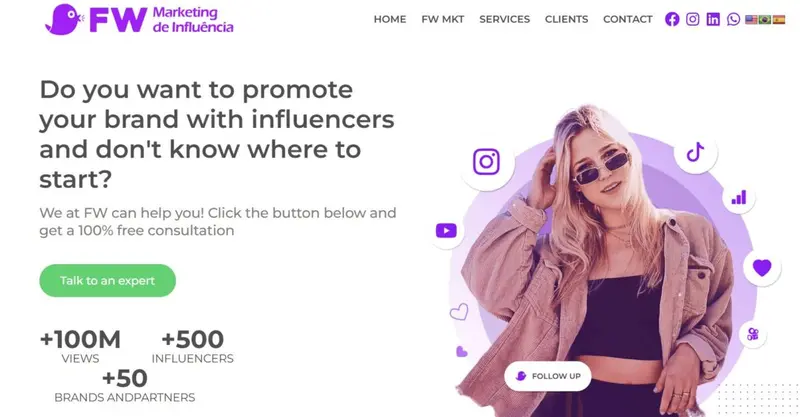Switch language with the Brazil flag
The height and width of the screenshot is (417, 800).
[765, 19]
